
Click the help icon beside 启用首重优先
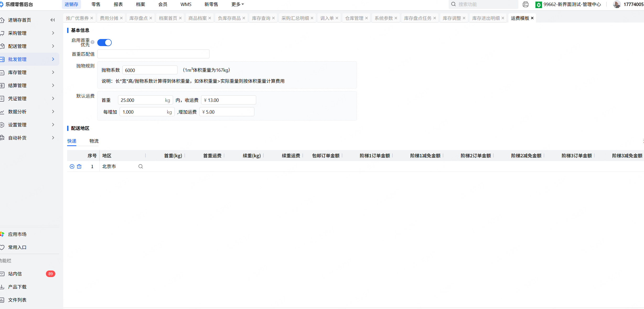tap(93, 42)
